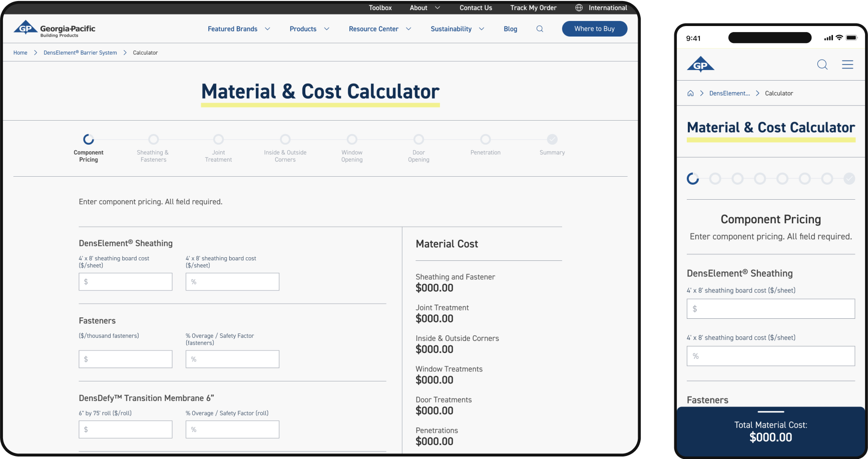Image resolution: width=868 pixels, height=459 pixels.
Task: Open Track My Order in top bar
Action: [x=533, y=8]
